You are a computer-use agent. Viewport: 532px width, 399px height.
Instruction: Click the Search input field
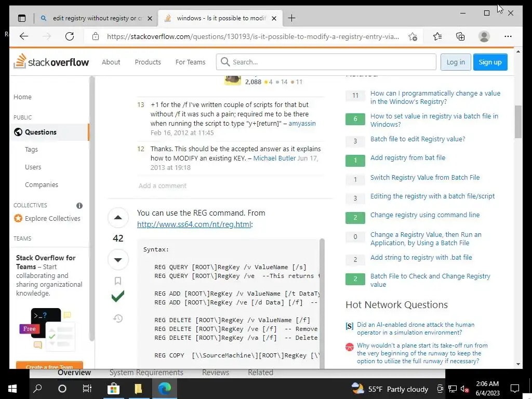(326, 62)
